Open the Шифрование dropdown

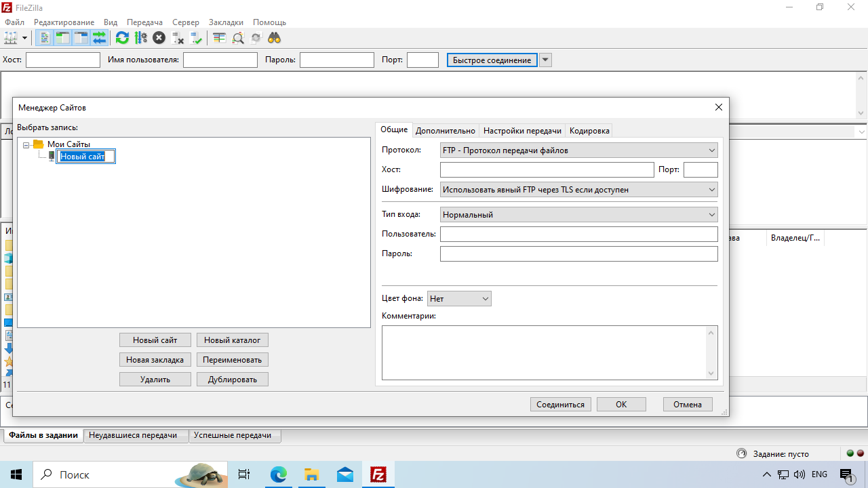(578, 190)
